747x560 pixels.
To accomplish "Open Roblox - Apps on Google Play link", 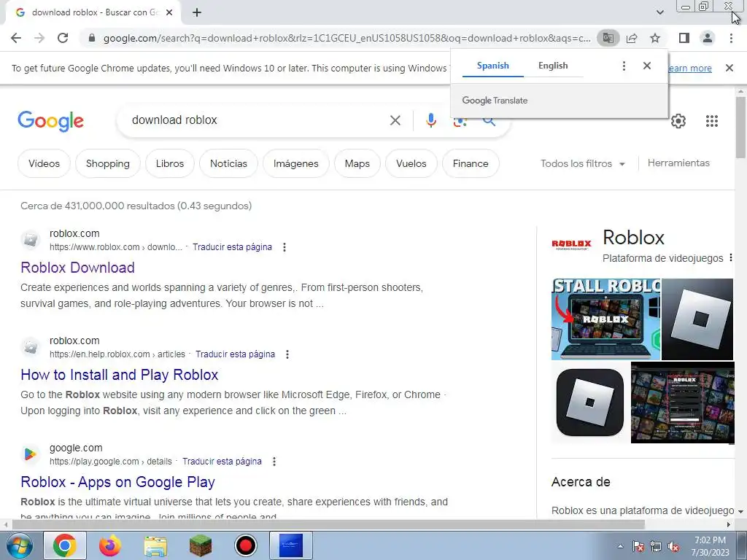I will 117,482.
